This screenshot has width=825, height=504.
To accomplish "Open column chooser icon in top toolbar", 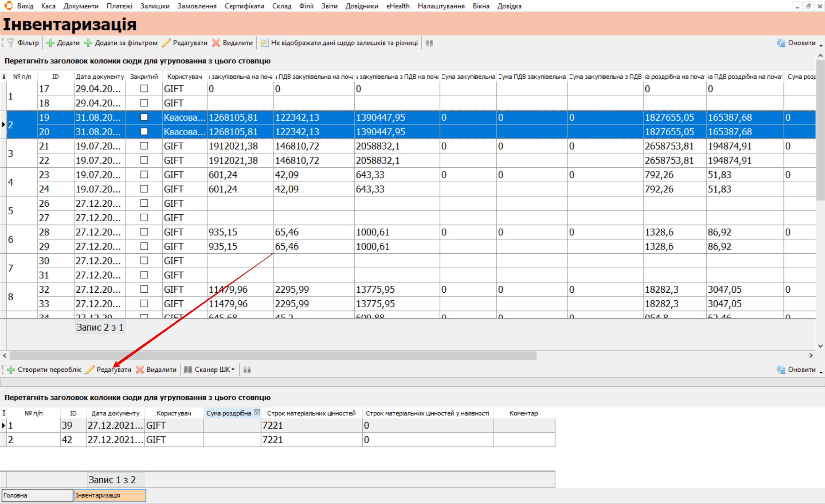I will click(429, 43).
